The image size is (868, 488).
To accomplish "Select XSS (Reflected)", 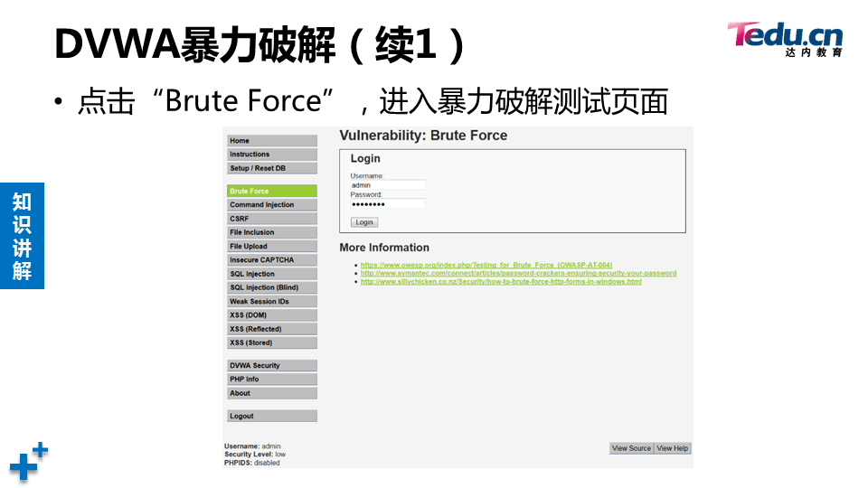I will pyautogui.click(x=272, y=329).
